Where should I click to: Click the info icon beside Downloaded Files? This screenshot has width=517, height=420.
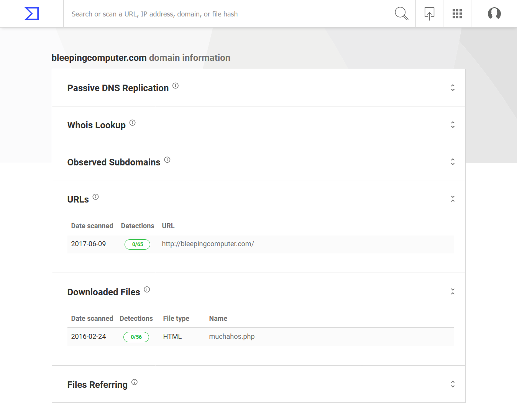(147, 289)
